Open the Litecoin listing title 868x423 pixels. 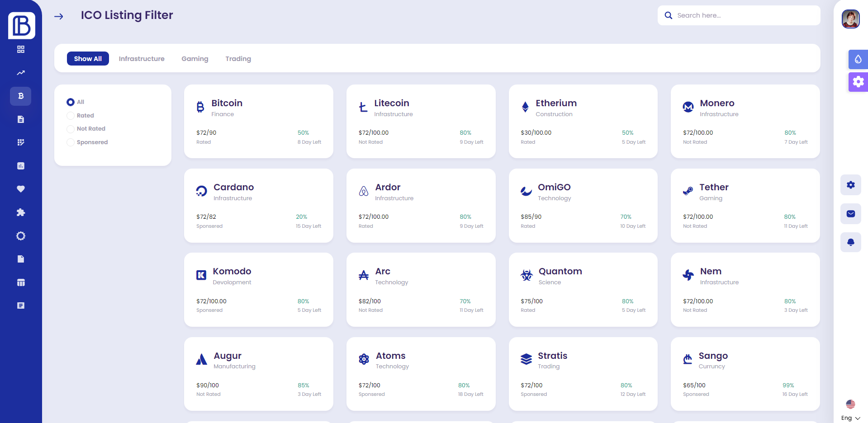click(x=392, y=103)
